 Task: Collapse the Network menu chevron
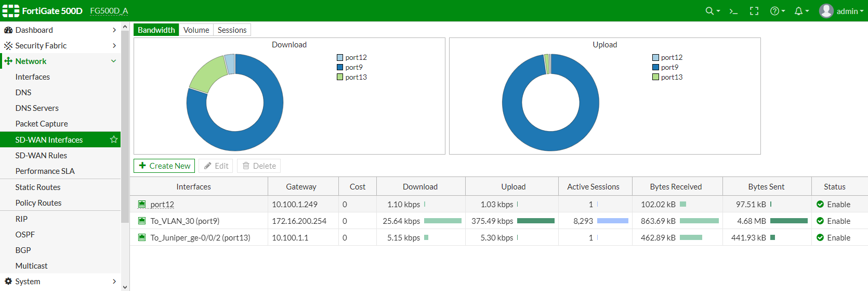tap(114, 61)
